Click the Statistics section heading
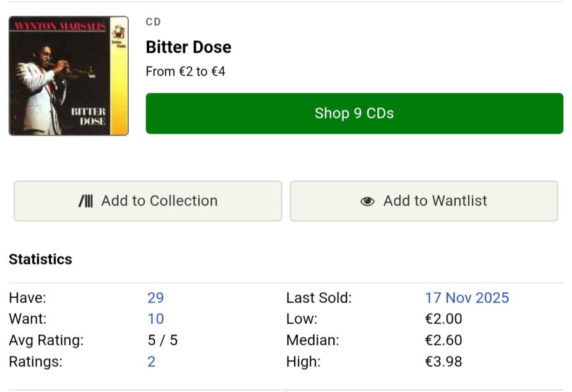The width and height of the screenshot is (572, 392). (x=40, y=260)
